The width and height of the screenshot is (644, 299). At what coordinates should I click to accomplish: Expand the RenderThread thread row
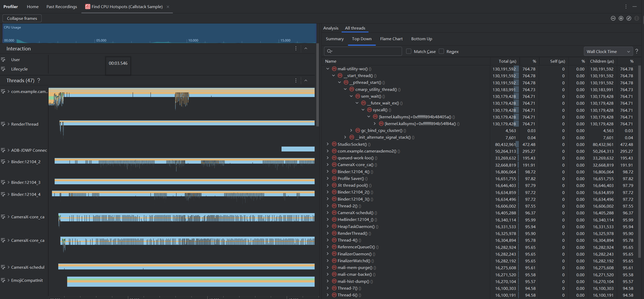[9, 124]
